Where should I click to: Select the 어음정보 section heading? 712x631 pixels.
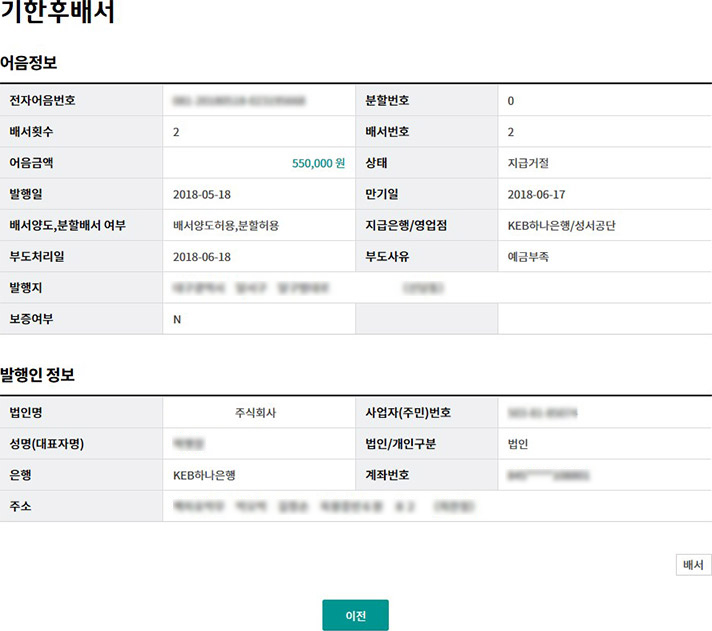point(29,64)
